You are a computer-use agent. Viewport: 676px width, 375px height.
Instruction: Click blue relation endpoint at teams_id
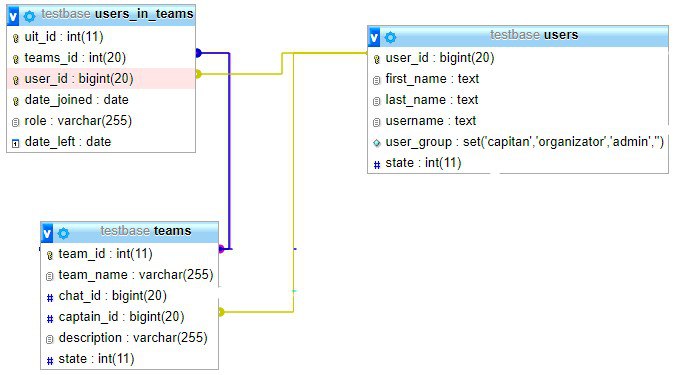[198, 53]
